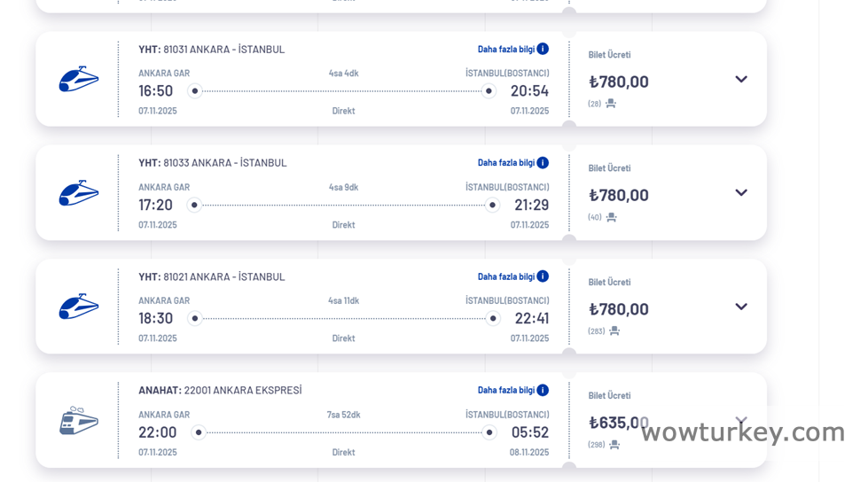Click seat icon under 16:50 train price
Screen dimensions: 868x482
pyautogui.click(x=611, y=104)
